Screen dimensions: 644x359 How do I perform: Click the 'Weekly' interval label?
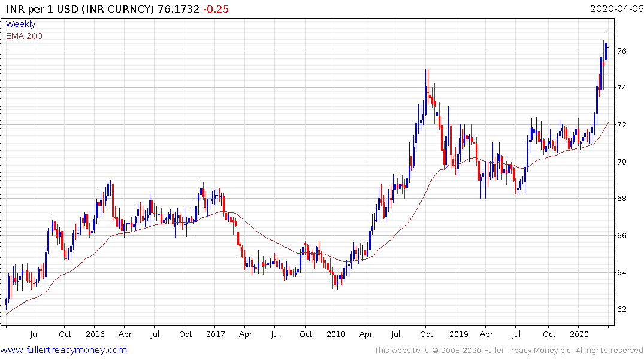pos(20,24)
